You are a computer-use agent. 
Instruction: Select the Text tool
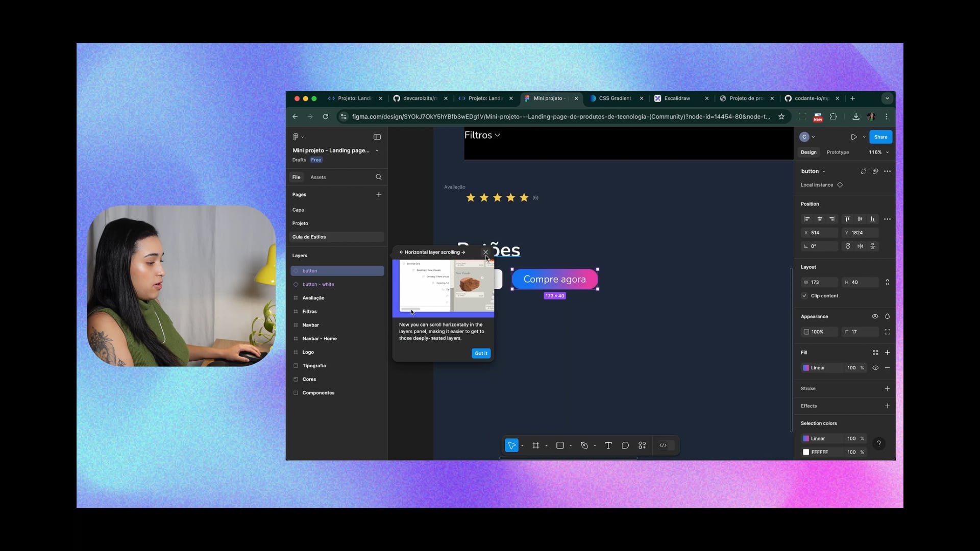tap(608, 445)
